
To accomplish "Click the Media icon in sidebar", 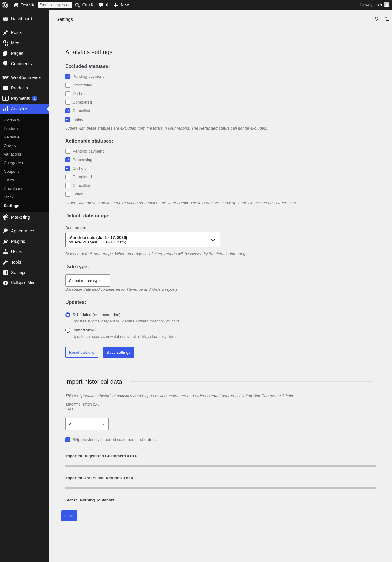I will (x=6, y=43).
